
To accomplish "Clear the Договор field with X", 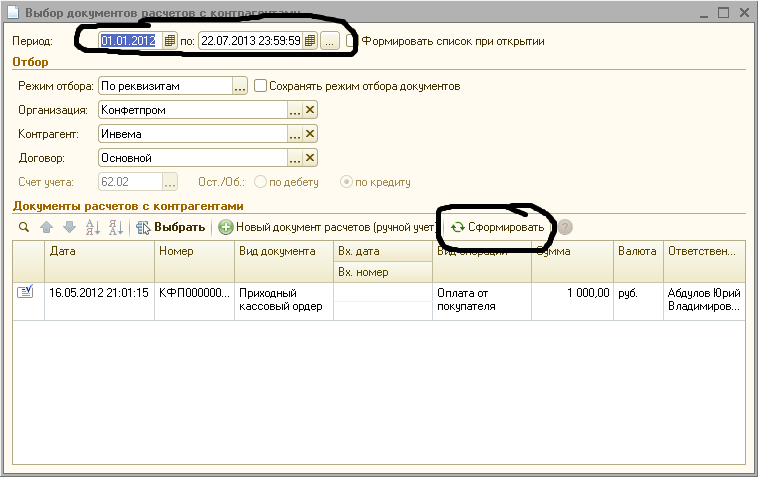I will [x=310, y=158].
